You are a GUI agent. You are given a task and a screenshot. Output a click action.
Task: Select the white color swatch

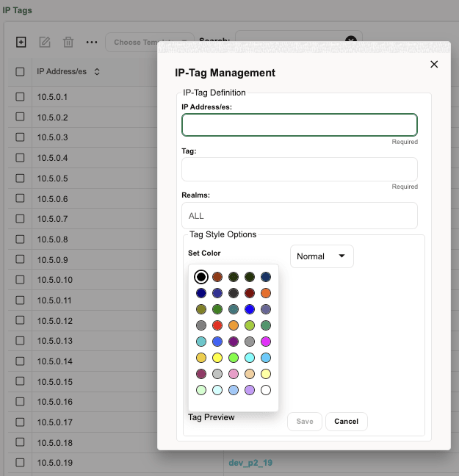click(x=266, y=390)
